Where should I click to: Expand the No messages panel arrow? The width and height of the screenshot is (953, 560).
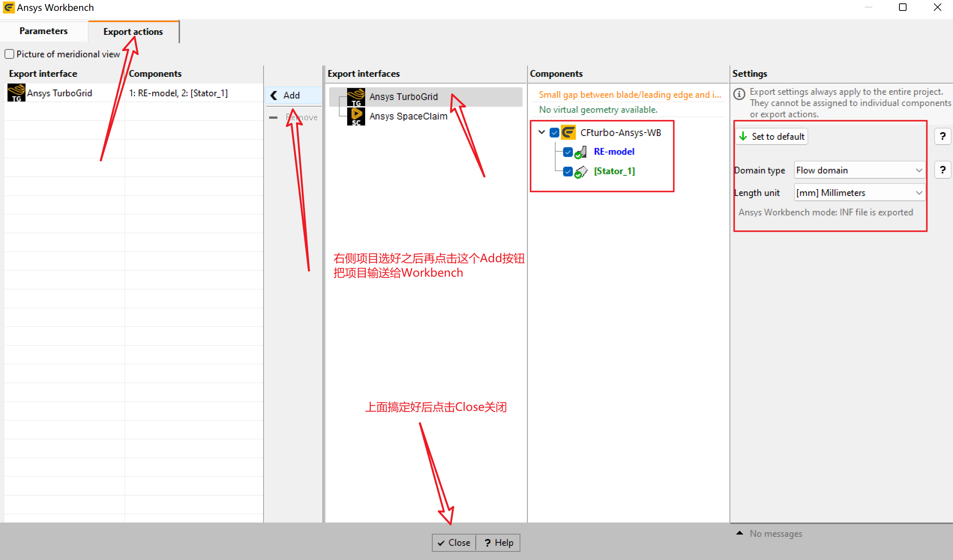[740, 533]
